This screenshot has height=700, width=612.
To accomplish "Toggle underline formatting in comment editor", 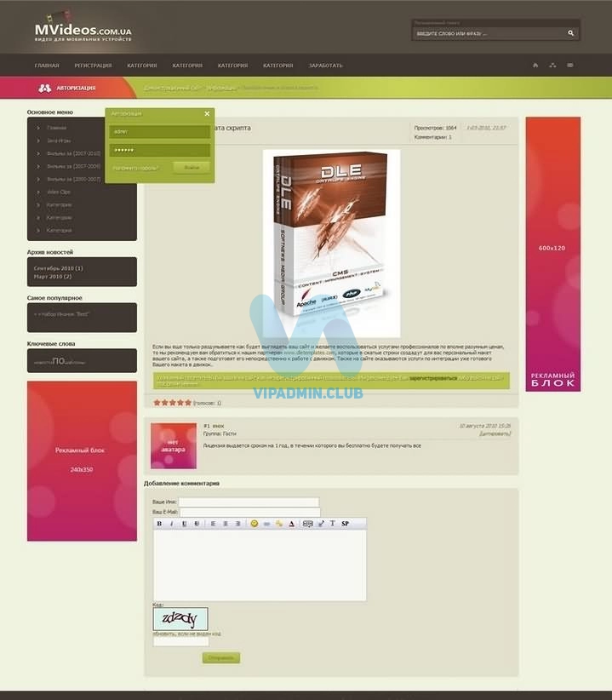I will tap(184, 523).
